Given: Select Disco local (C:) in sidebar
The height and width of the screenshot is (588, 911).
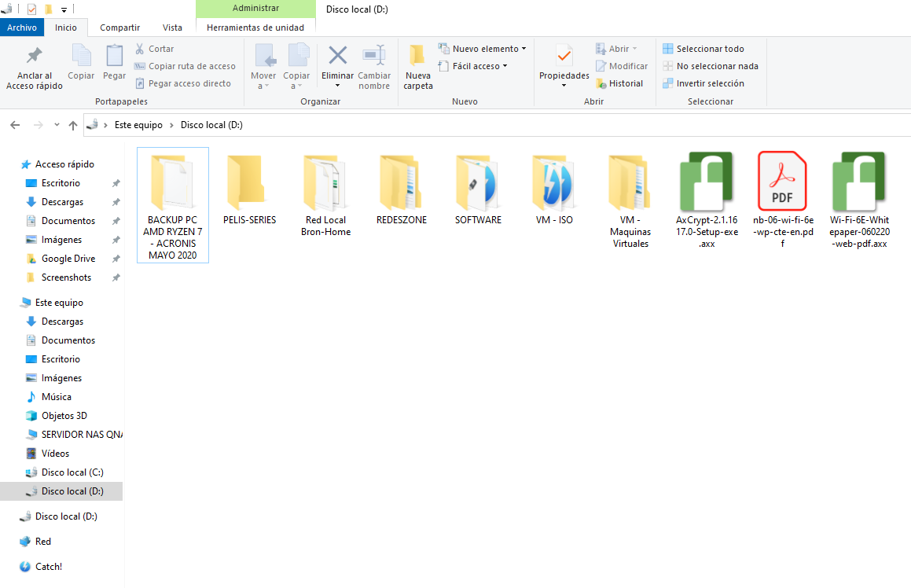Looking at the screenshot, I should coord(72,472).
